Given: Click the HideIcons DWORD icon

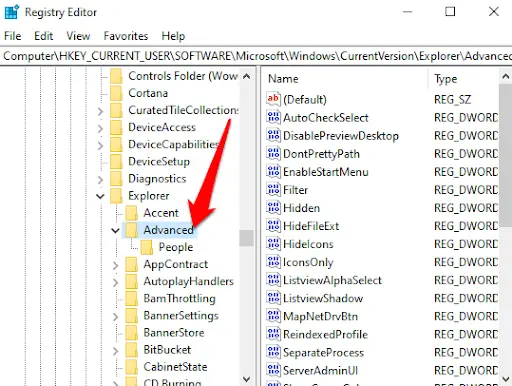Looking at the screenshot, I should 273,244.
